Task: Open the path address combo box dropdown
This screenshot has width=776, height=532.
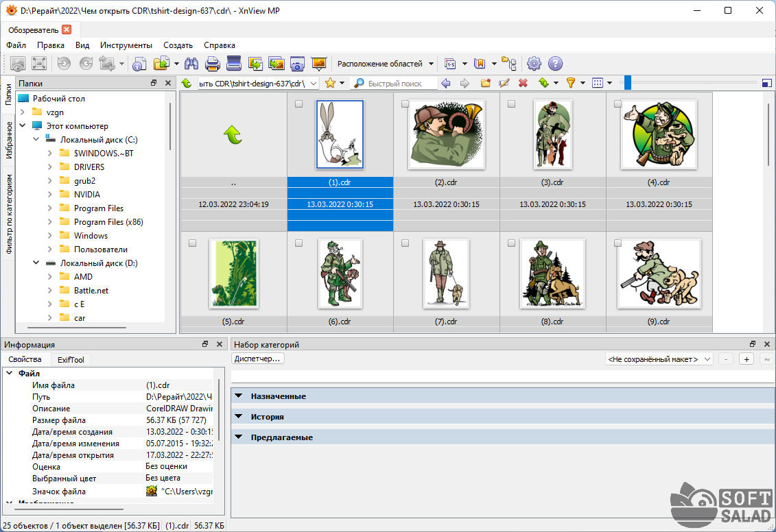Action: [x=314, y=84]
